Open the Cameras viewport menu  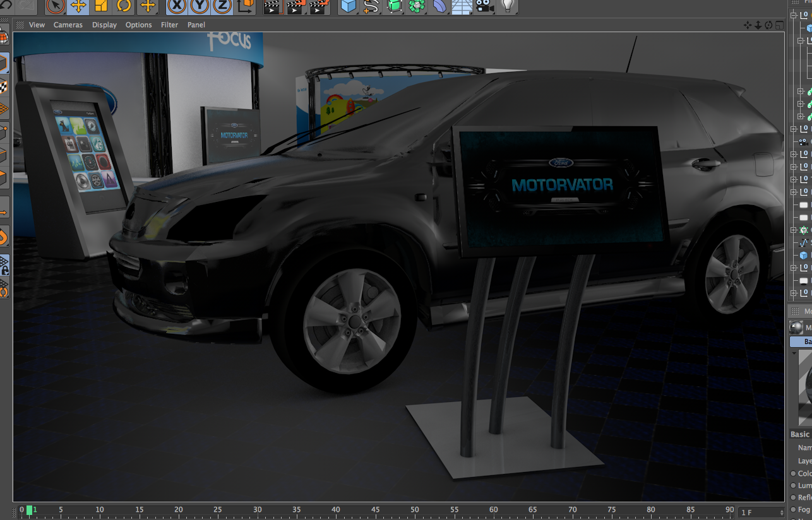[x=68, y=25]
